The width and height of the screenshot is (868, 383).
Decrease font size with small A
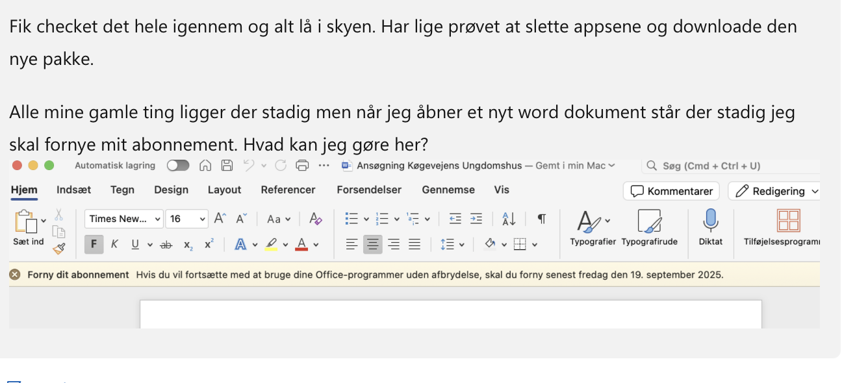pyautogui.click(x=242, y=219)
